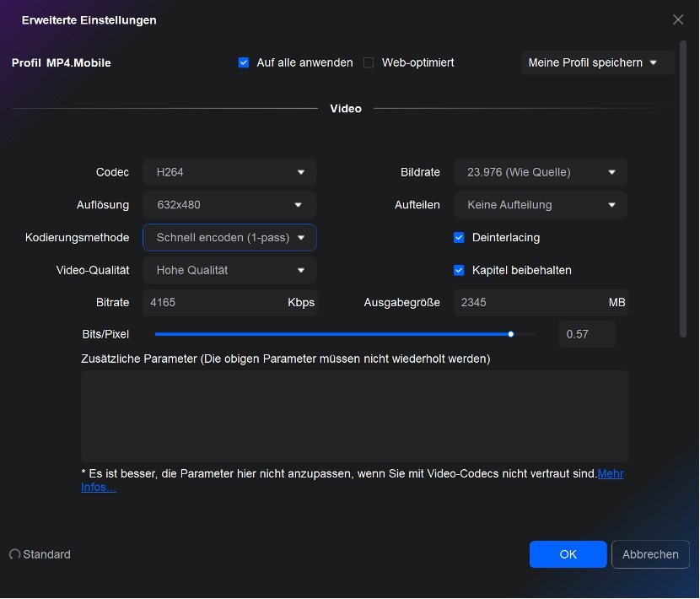Viewport: 700px width, 599px height.
Task: Uncheck Kapitel beibehalten
Action: pyautogui.click(x=459, y=270)
